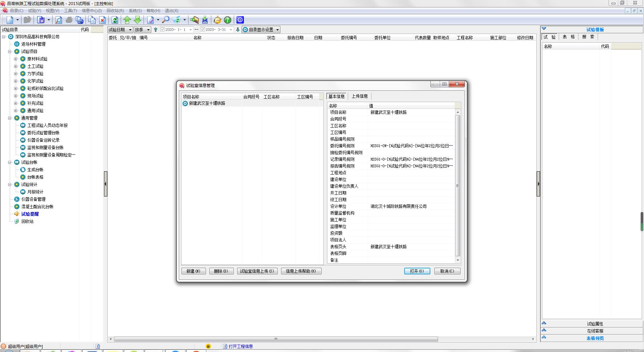Click the green help question mark icon

point(228,20)
